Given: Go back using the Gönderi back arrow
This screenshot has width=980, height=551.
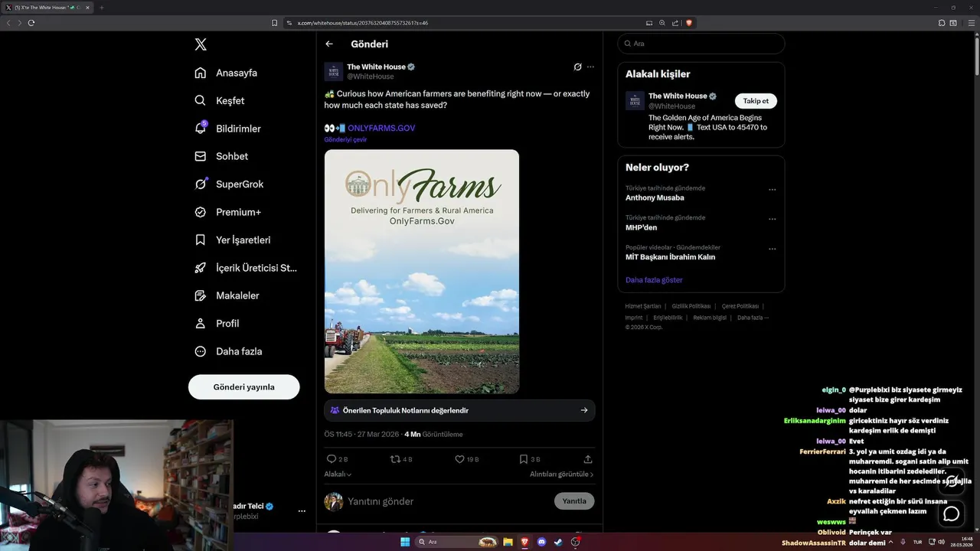Looking at the screenshot, I should pos(329,44).
